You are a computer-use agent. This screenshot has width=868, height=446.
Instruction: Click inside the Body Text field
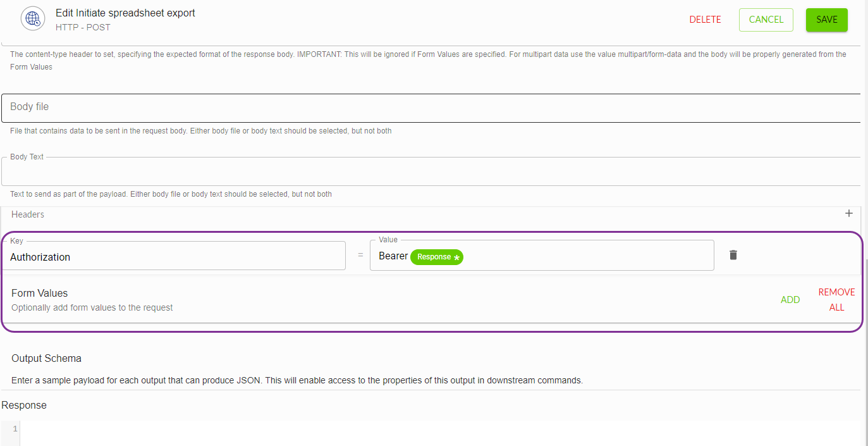point(253,171)
